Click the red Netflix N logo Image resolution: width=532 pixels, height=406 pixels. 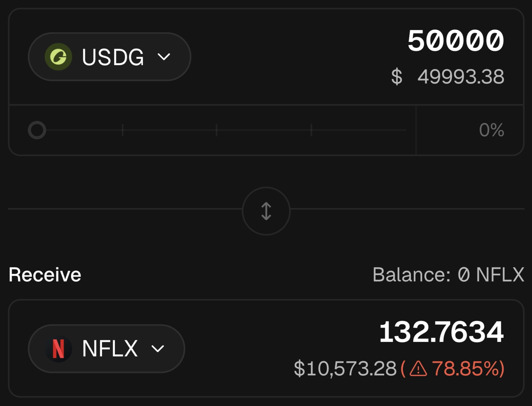(58, 349)
